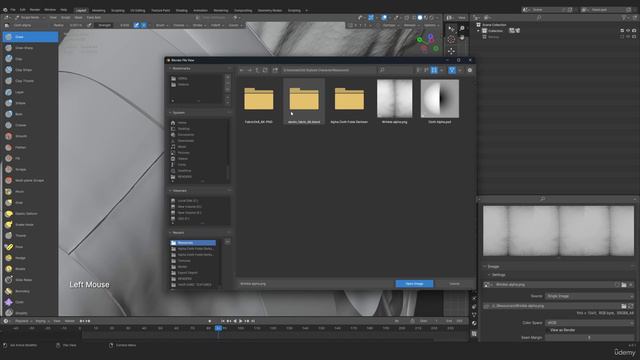Viewport: 640px width, 360px height.
Task: Open the Brush dropdown in header
Action: click(162, 25)
